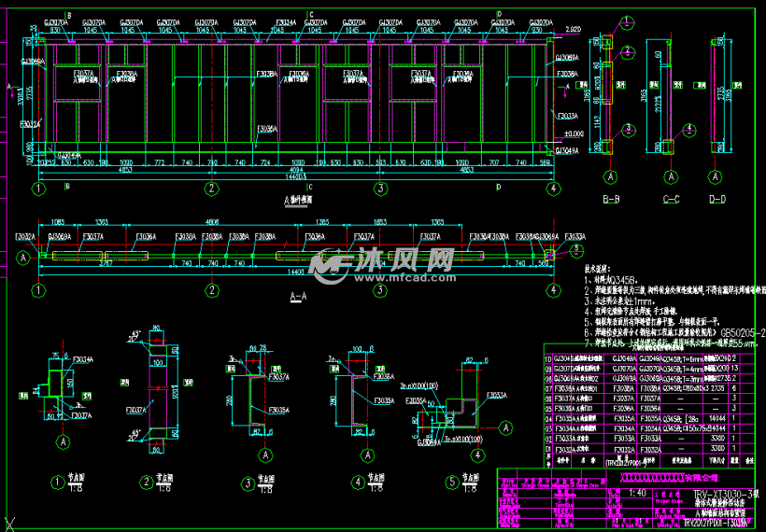Click grid axis bubble 4 under elevation view
This screenshot has height=532, width=766.
point(554,188)
